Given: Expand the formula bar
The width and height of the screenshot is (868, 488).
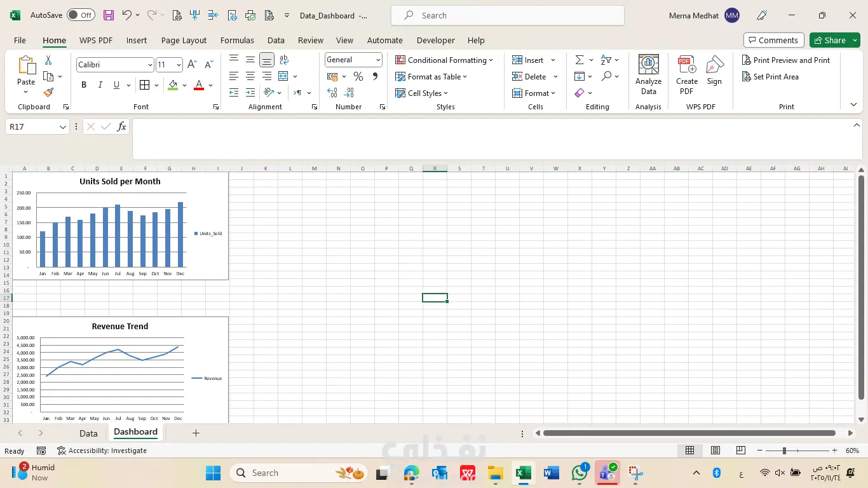Looking at the screenshot, I should 857,125.
